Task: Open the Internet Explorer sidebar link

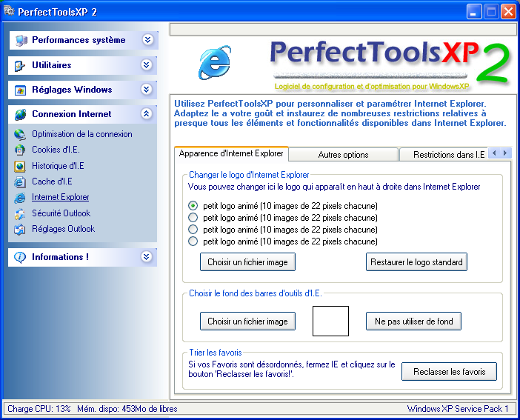Action: tap(60, 197)
